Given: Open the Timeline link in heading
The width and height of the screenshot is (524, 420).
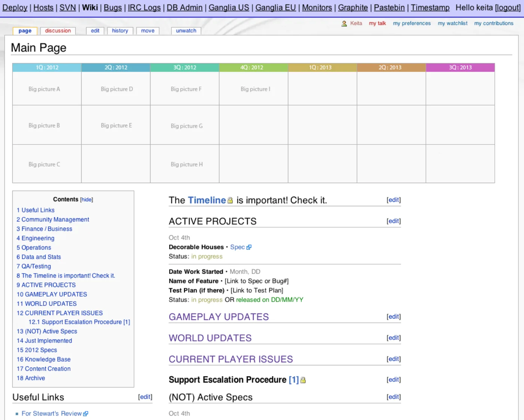Looking at the screenshot, I should (x=207, y=201).
